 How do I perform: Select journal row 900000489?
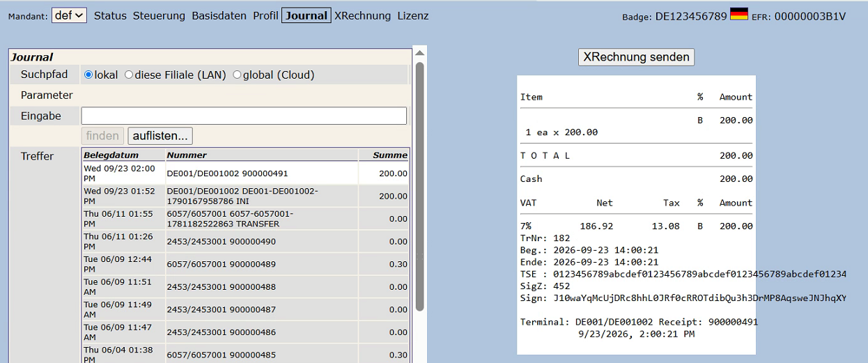tap(246, 264)
